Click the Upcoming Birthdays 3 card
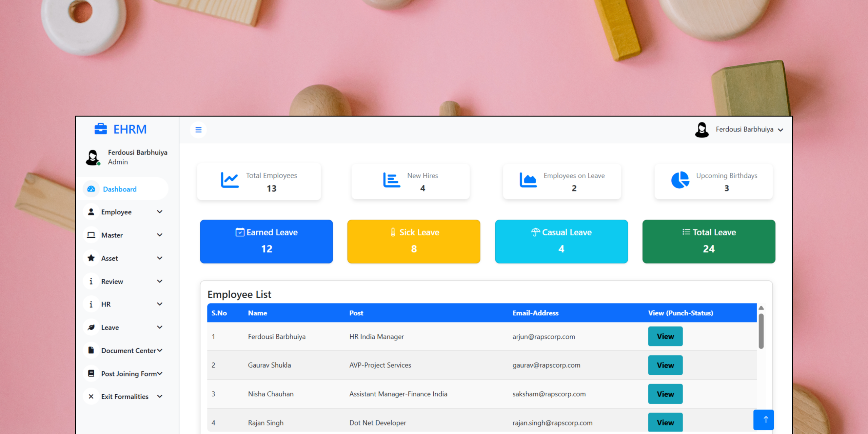This screenshot has width=868, height=434. coord(714,182)
